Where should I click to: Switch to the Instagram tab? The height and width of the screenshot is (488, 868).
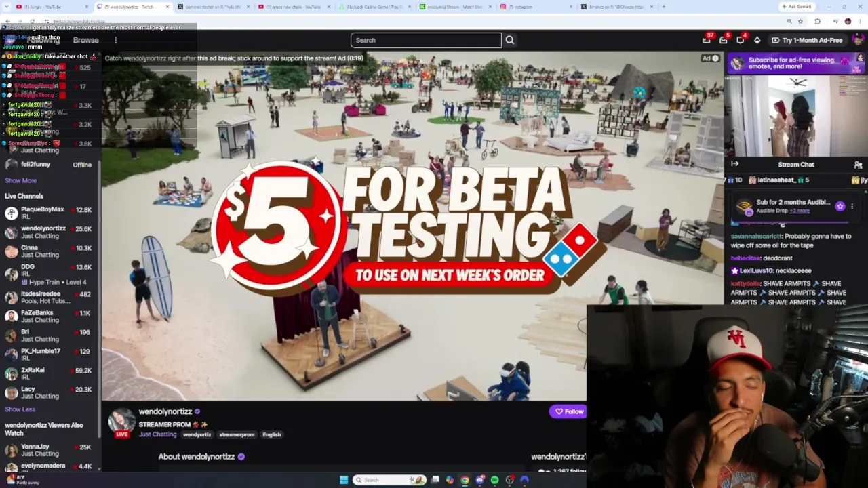(x=536, y=7)
